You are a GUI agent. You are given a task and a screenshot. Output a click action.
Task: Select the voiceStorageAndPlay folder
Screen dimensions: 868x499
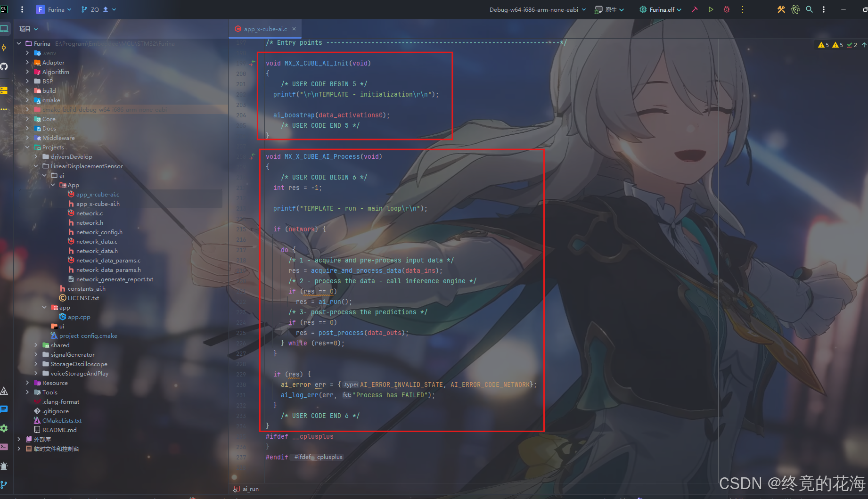click(80, 374)
